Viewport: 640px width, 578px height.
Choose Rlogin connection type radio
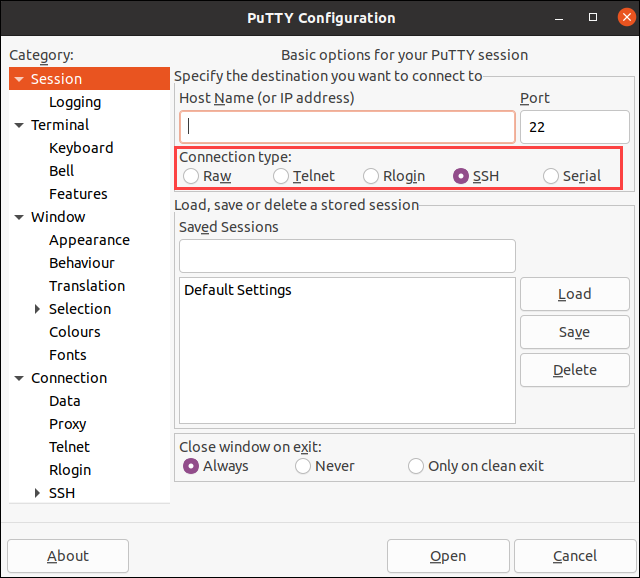(371, 176)
